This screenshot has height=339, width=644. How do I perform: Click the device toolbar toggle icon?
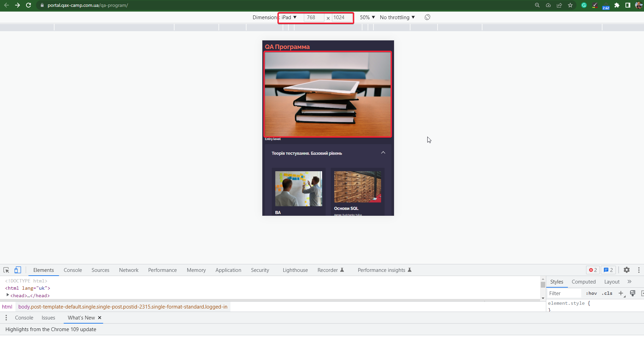click(17, 270)
